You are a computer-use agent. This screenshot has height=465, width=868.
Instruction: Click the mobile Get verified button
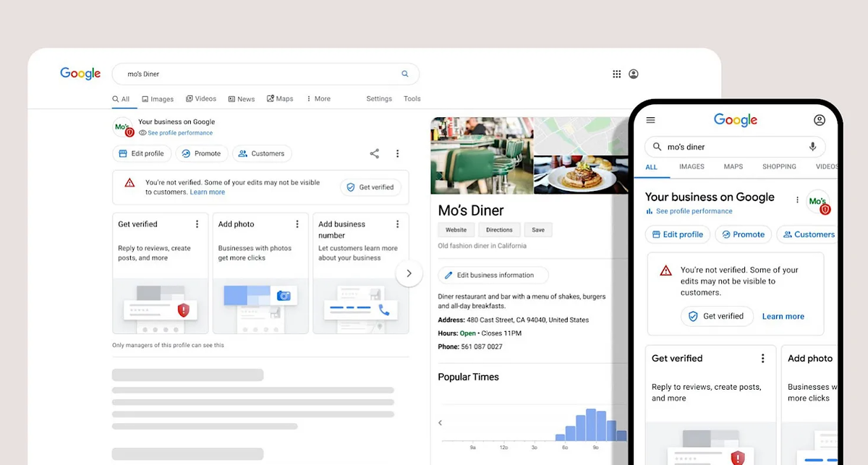tap(717, 316)
